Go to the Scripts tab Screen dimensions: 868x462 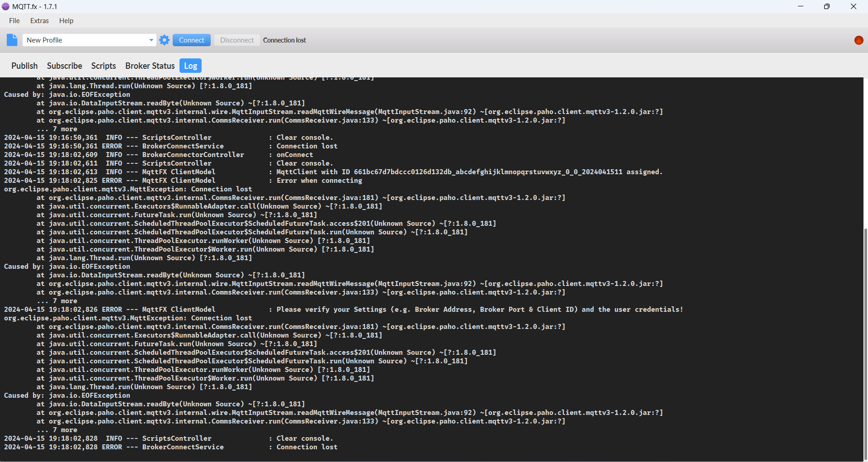click(x=104, y=66)
